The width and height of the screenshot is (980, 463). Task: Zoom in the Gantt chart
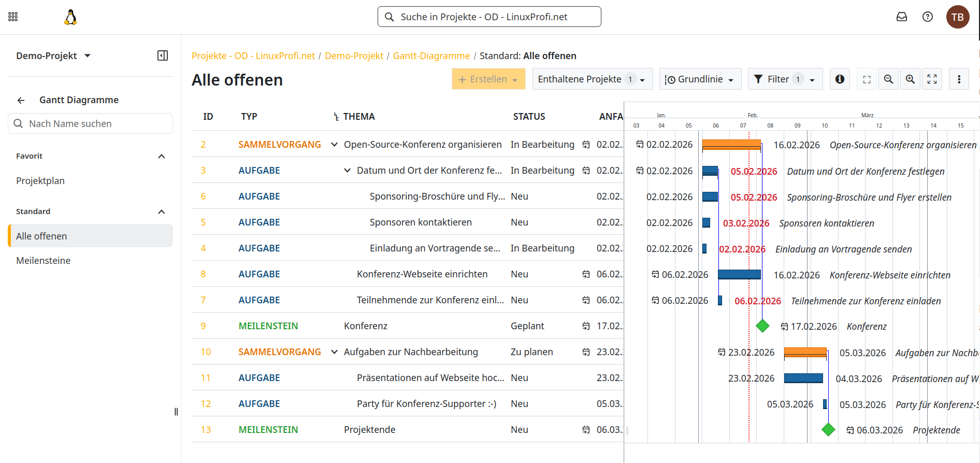910,79
